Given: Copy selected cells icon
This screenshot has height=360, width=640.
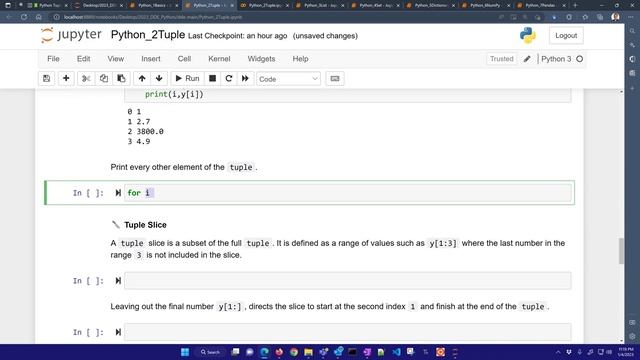Looking at the screenshot, I should tap(104, 78).
